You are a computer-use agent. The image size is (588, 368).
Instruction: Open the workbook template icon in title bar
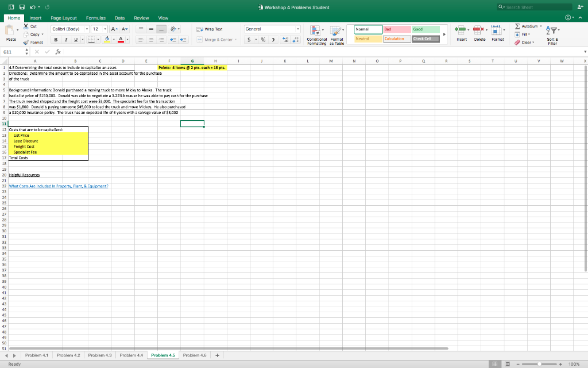pyautogui.click(x=11, y=7)
